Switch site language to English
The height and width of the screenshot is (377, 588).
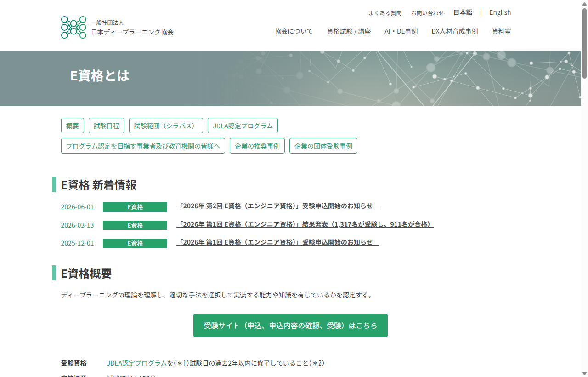point(500,12)
